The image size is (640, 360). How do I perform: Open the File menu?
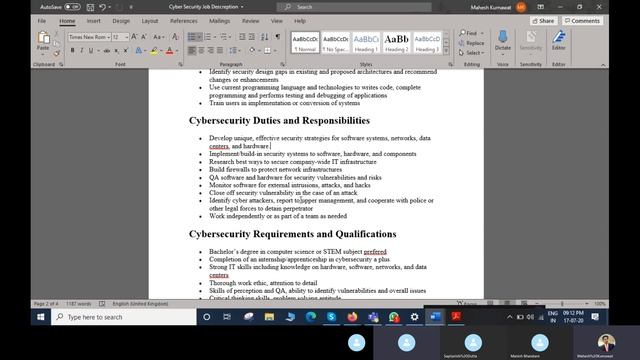[x=42, y=21]
